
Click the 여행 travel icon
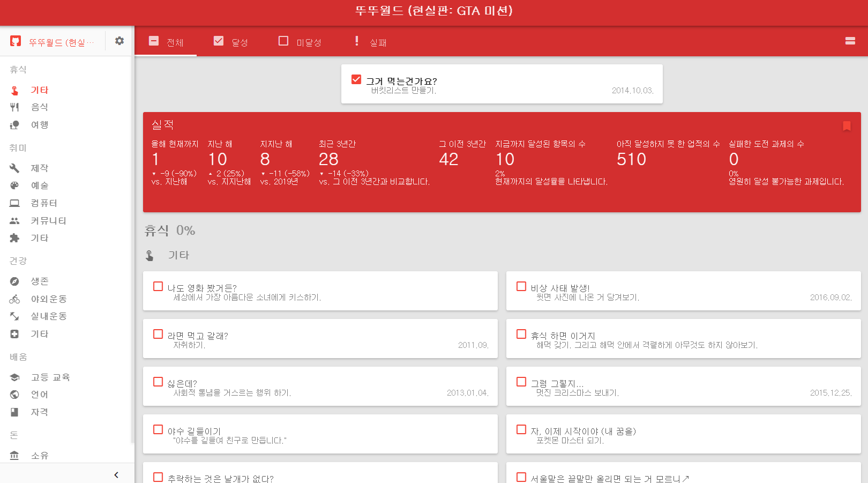tap(14, 125)
